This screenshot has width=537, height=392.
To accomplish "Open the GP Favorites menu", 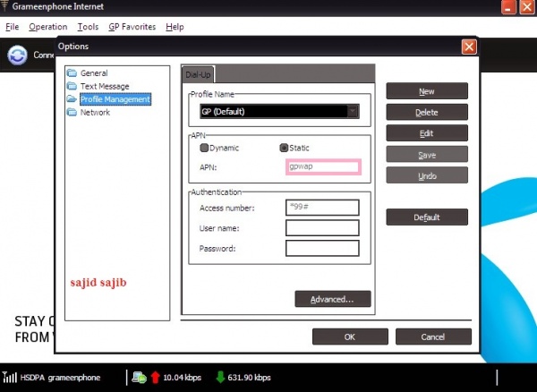I will tap(132, 27).
